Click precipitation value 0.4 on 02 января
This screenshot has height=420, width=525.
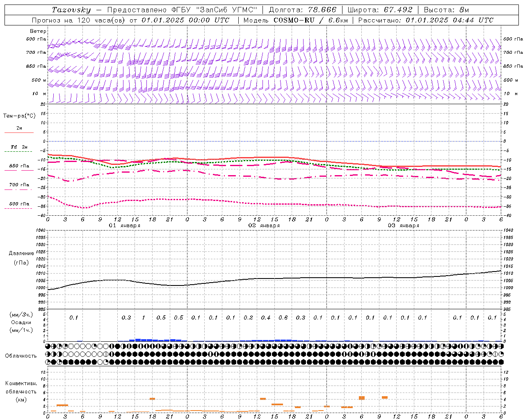pyautogui.click(x=266, y=318)
